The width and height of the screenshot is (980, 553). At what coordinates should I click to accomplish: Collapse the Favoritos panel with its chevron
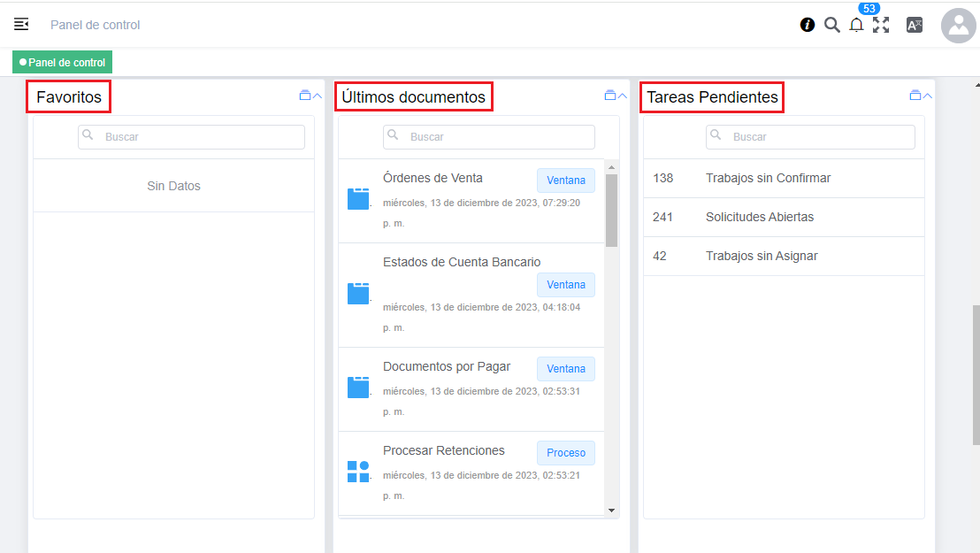click(x=318, y=96)
